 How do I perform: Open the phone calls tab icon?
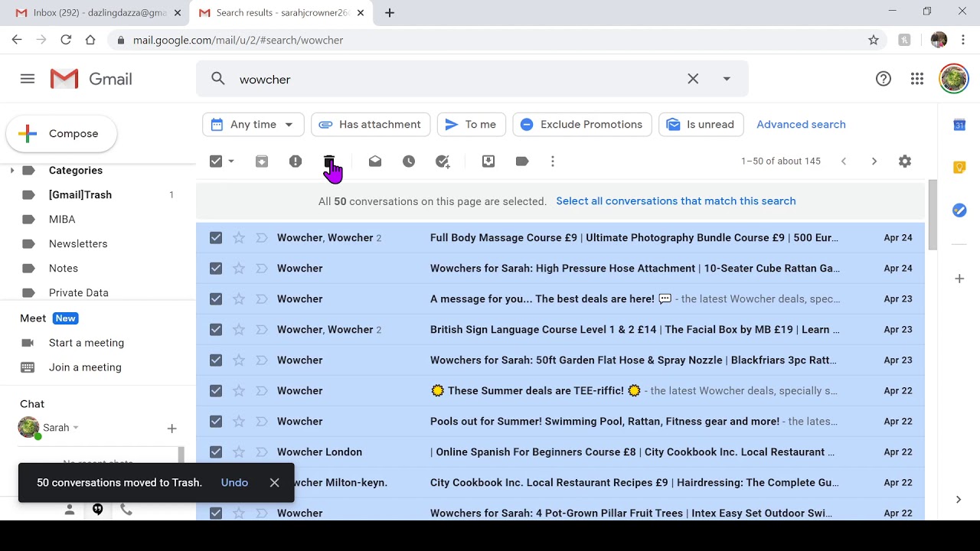pos(126,510)
